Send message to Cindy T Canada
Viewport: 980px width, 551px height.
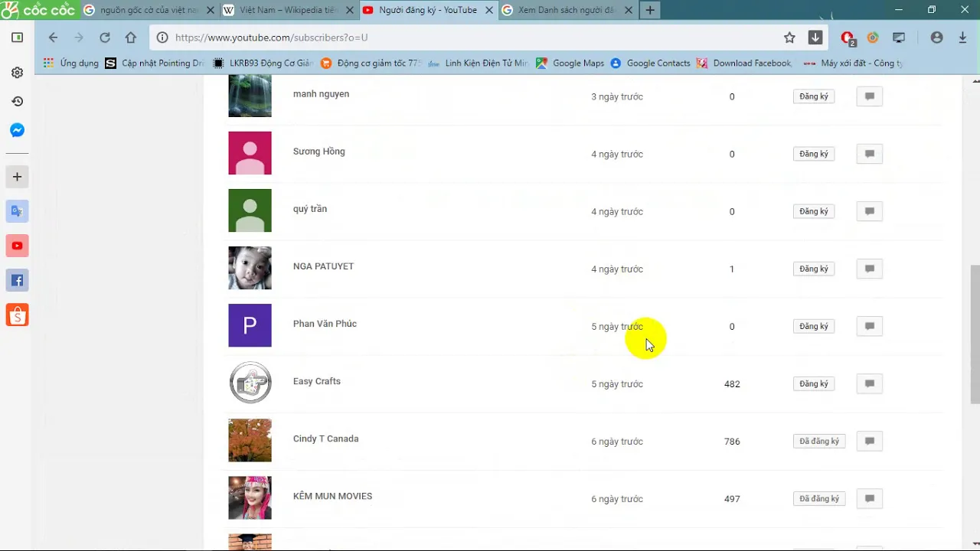(x=869, y=441)
